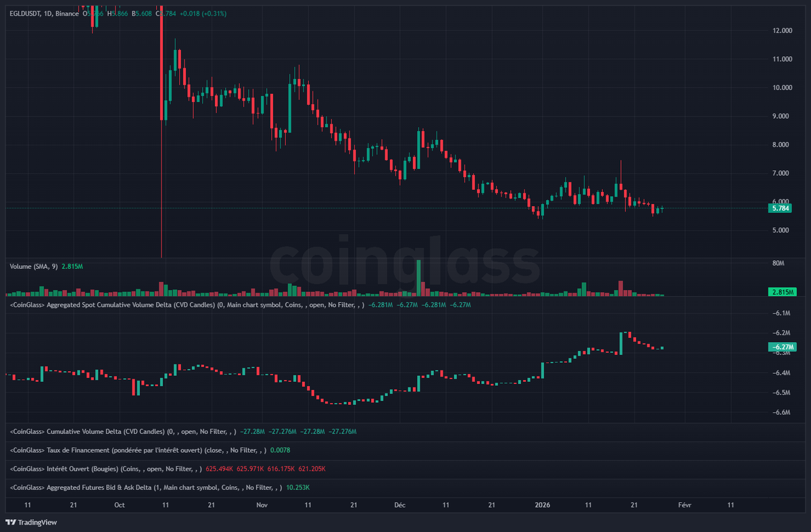Image resolution: width=811 pixels, height=532 pixels.
Task: Select Fév on the time axis
Action: click(685, 505)
